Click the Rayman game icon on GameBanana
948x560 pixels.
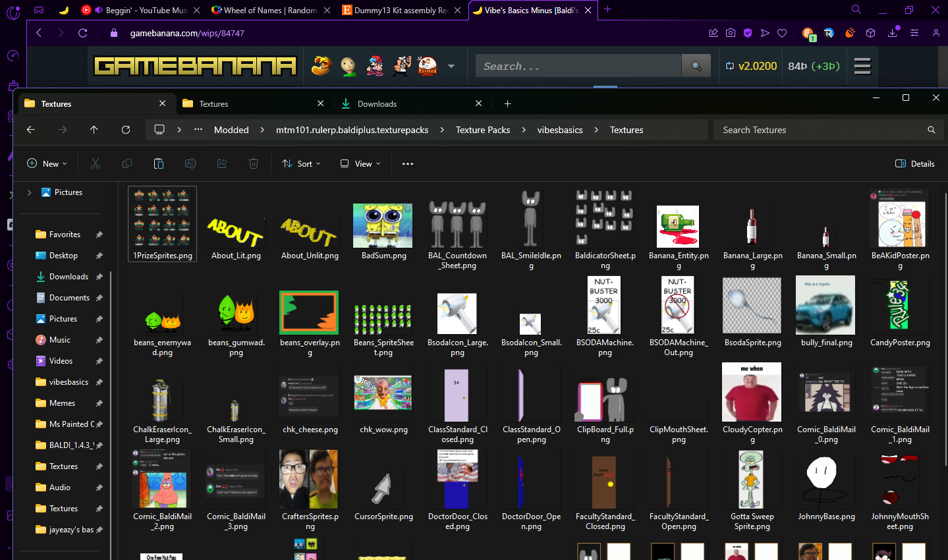[428, 66]
